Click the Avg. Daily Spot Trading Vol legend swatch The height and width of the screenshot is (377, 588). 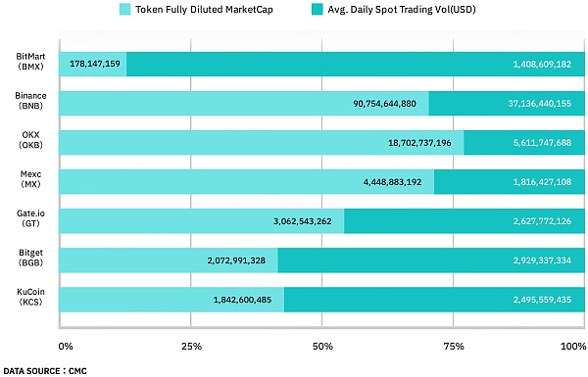click(318, 9)
